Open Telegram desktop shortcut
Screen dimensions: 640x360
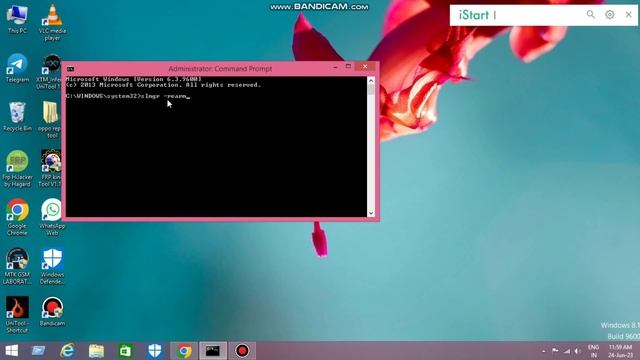(17, 68)
